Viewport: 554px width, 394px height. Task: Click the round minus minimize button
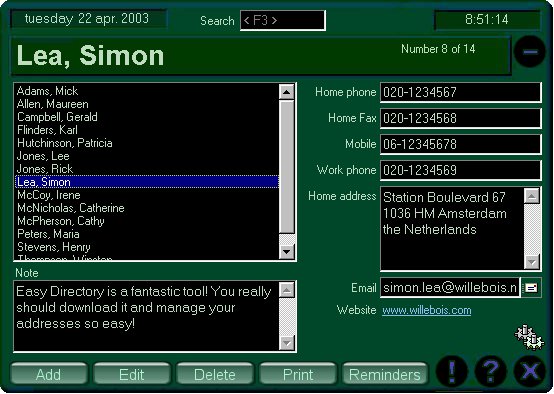530,52
